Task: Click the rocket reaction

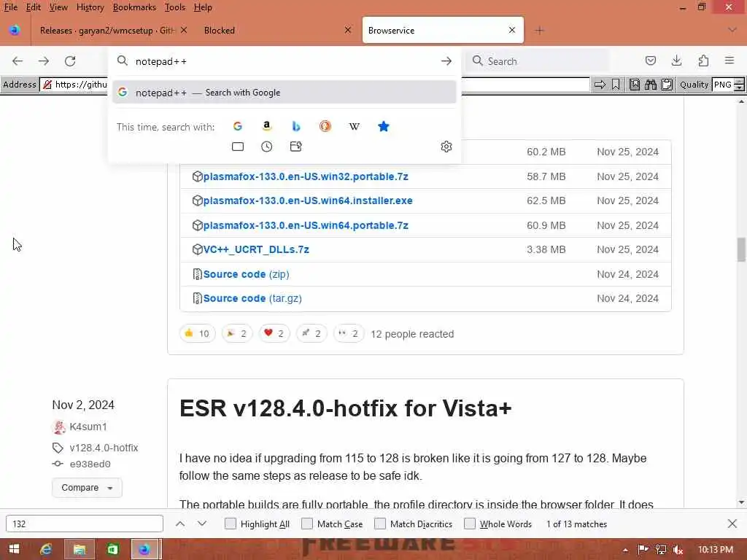Action: [x=311, y=333]
